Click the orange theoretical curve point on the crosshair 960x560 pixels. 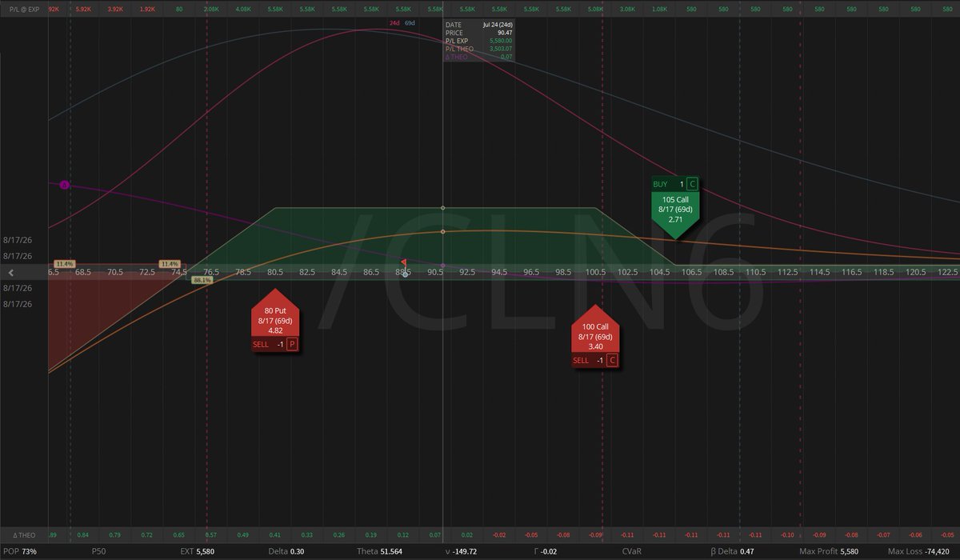coord(443,232)
